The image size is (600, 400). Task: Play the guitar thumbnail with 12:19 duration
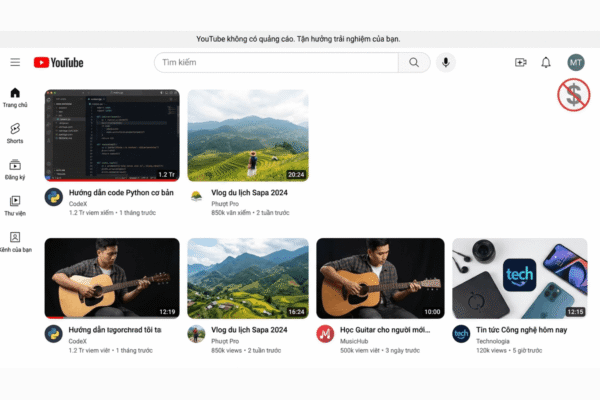tap(112, 278)
